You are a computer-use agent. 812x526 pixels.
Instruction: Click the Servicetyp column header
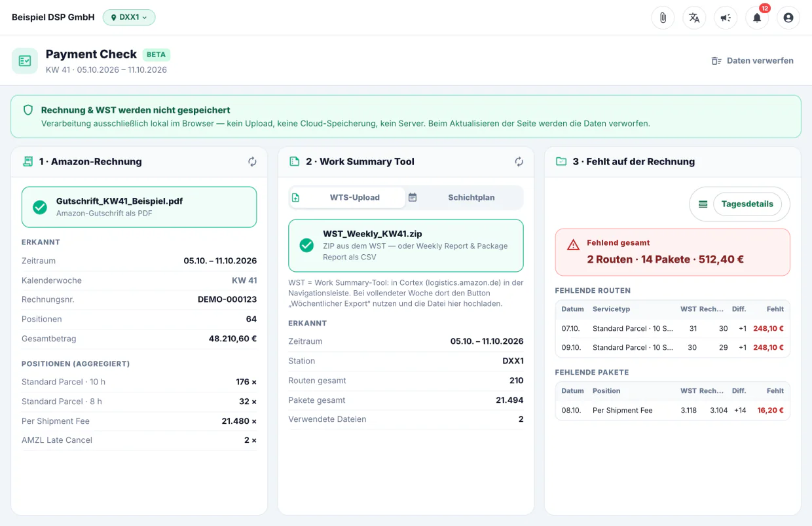point(611,309)
